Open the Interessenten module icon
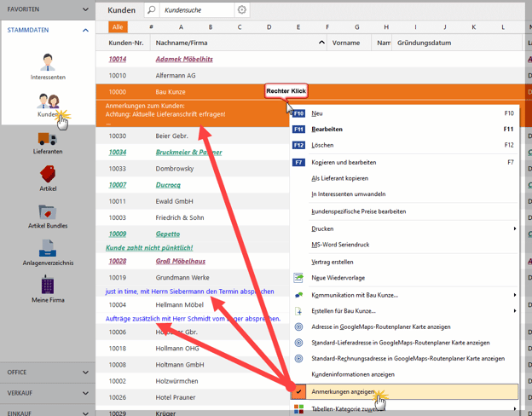This screenshot has width=532, height=416. tap(48, 62)
